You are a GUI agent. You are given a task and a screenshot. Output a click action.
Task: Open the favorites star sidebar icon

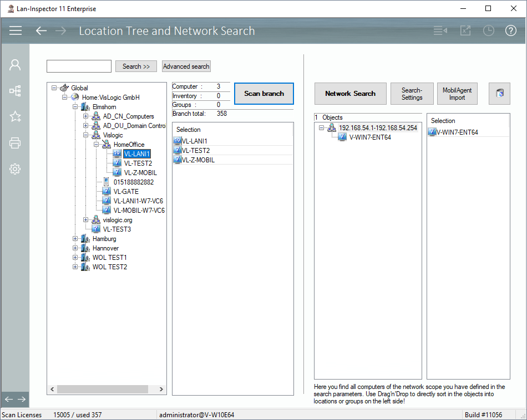pyautogui.click(x=15, y=117)
